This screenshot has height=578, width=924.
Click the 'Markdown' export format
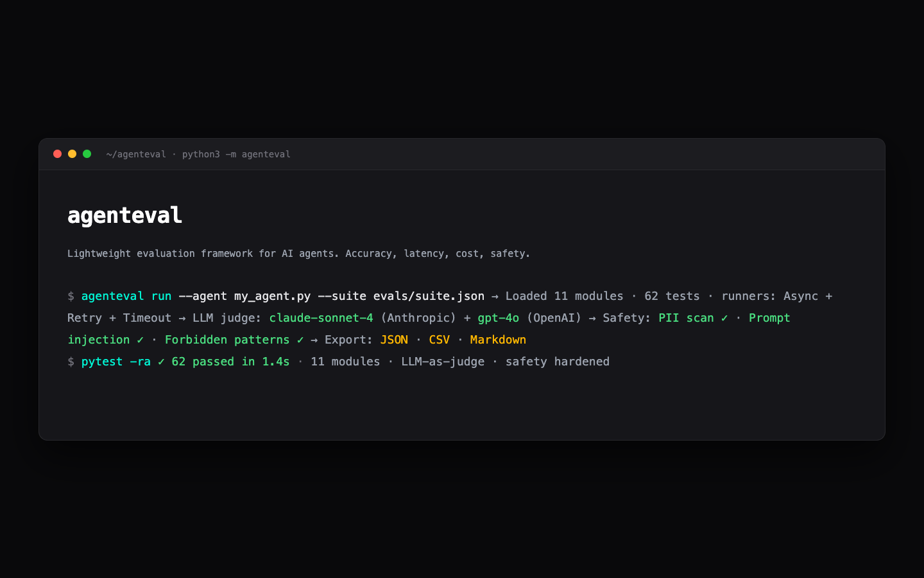click(x=498, y=340)
